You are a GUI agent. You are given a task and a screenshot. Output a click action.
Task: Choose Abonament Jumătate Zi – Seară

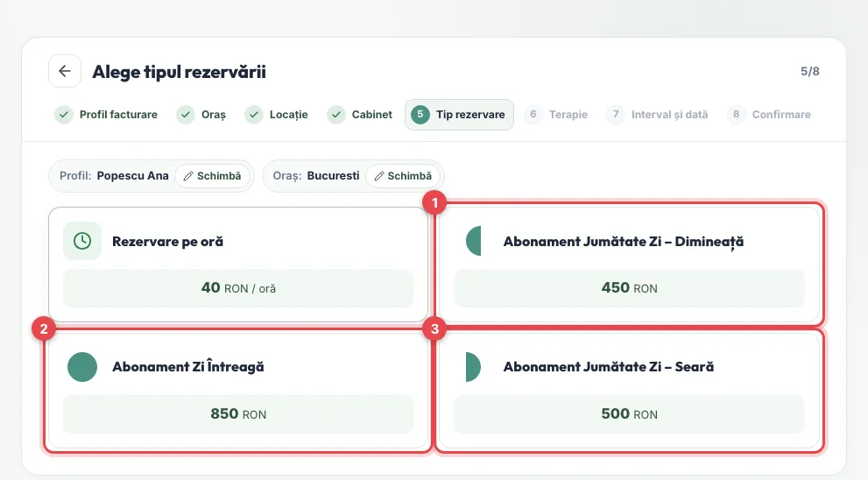click(630, 391)
